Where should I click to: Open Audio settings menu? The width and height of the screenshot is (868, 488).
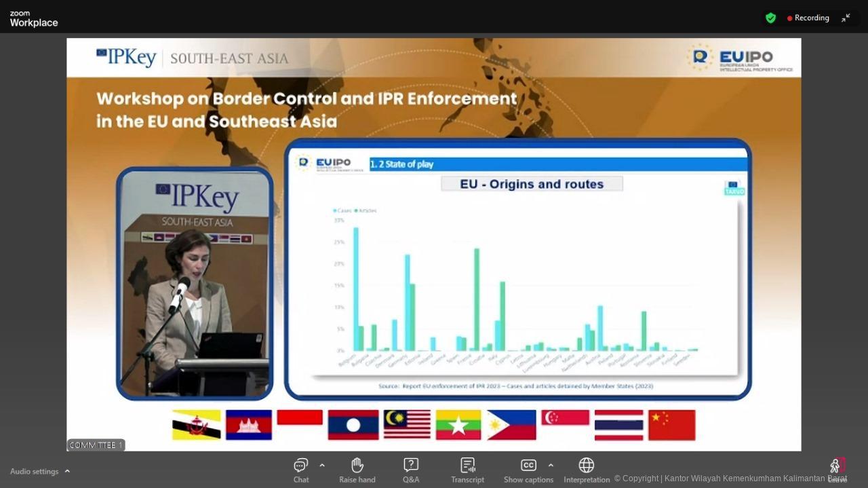pos(40,471)
